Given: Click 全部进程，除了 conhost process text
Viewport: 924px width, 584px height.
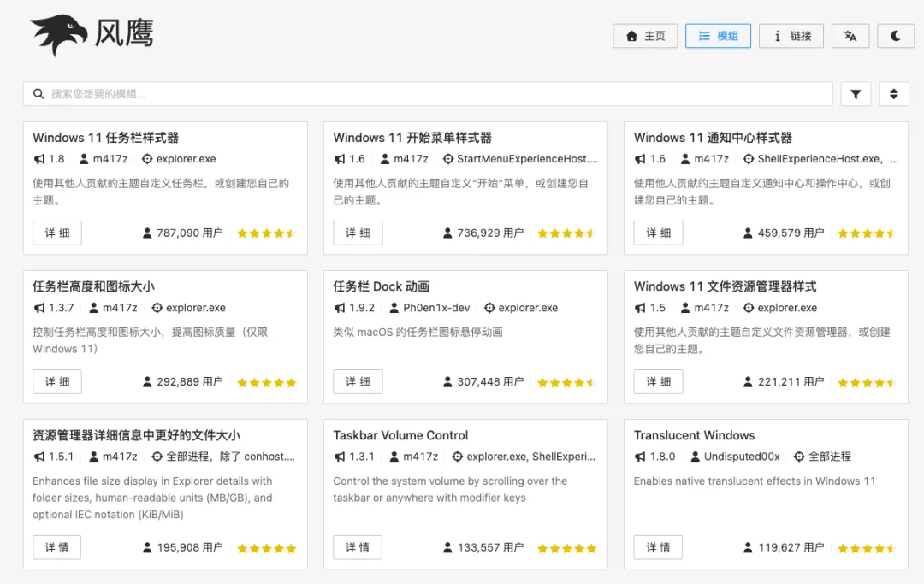Looking at the screenshot, I should pyautogui.click(x=230, y=457).
